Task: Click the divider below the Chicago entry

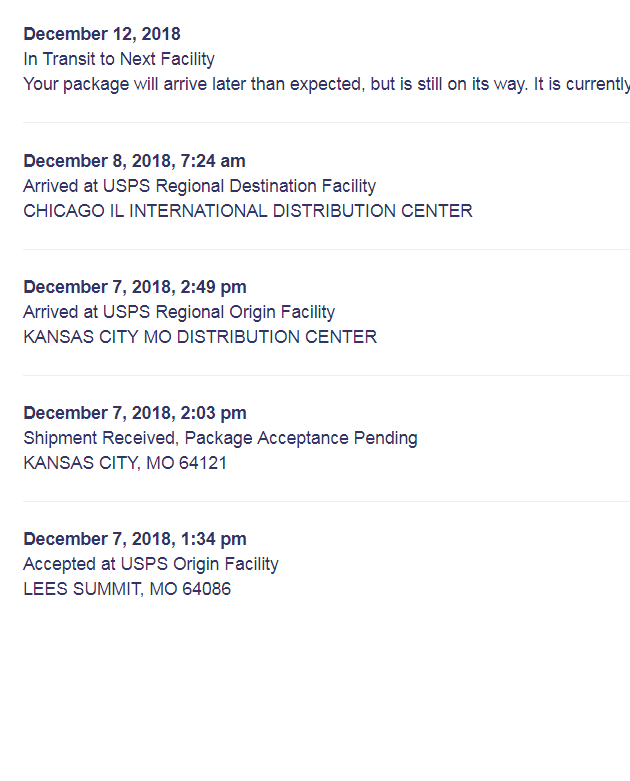Action: 327,250
